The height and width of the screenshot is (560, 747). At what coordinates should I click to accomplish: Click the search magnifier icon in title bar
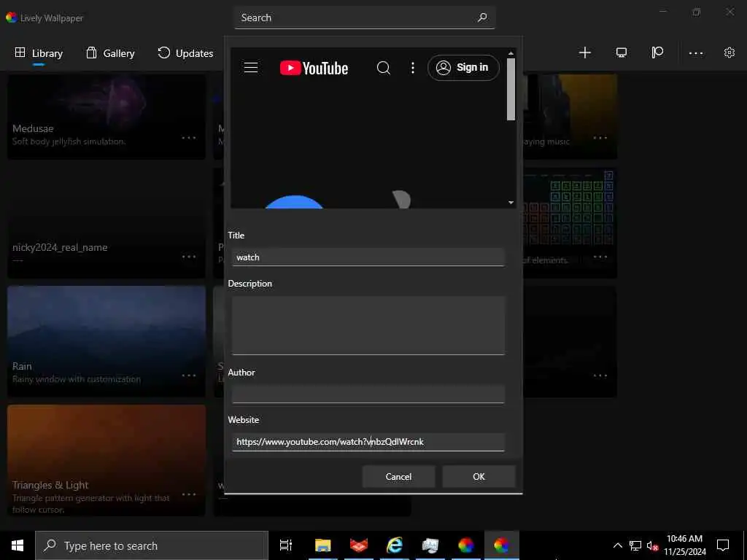click(x=482, y=17)
